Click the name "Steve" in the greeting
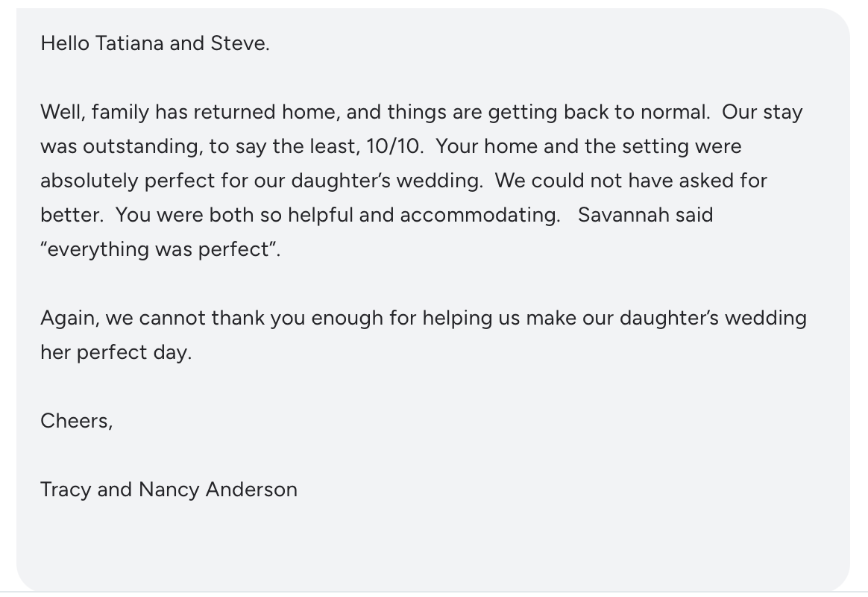 click(x=237, y=43)
